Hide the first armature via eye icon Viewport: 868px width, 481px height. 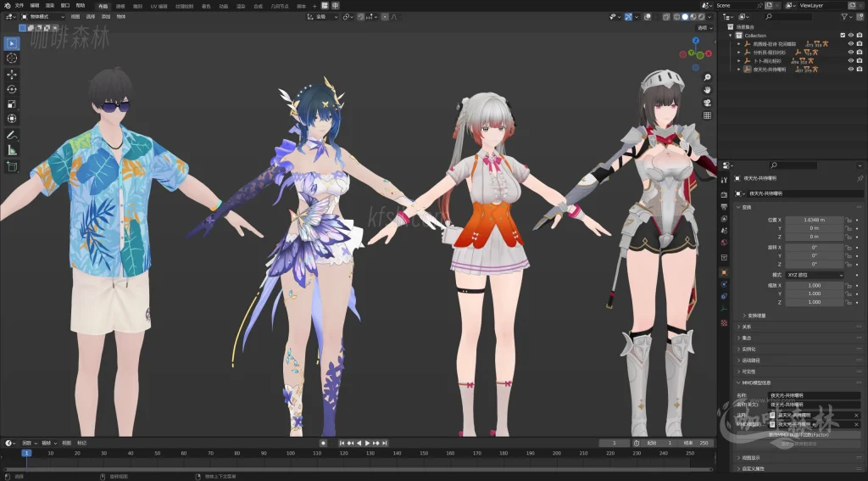(851, 44)
